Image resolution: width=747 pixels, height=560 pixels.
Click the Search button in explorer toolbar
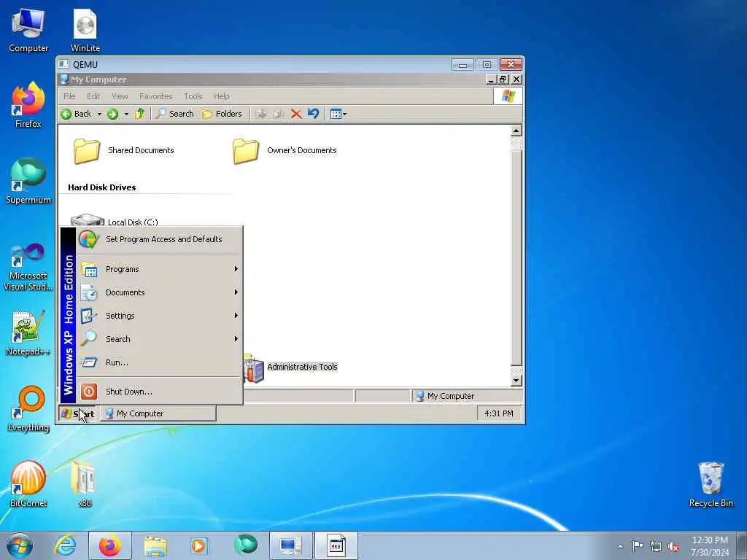click(x=175, y=114)
